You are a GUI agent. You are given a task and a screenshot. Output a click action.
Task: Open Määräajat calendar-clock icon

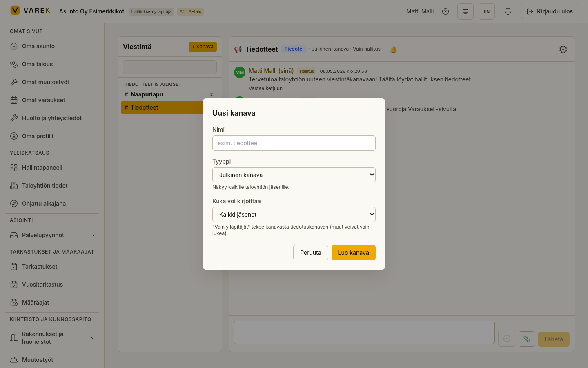tap(14, 303)
